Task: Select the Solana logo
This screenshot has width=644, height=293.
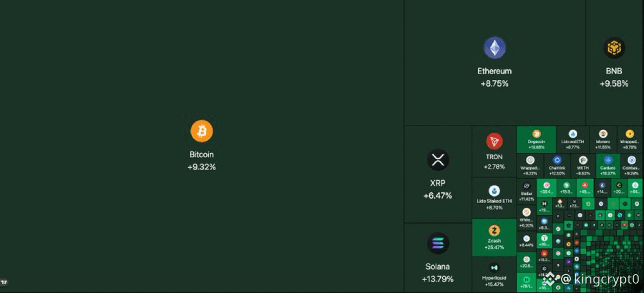Action: [438, 243]
